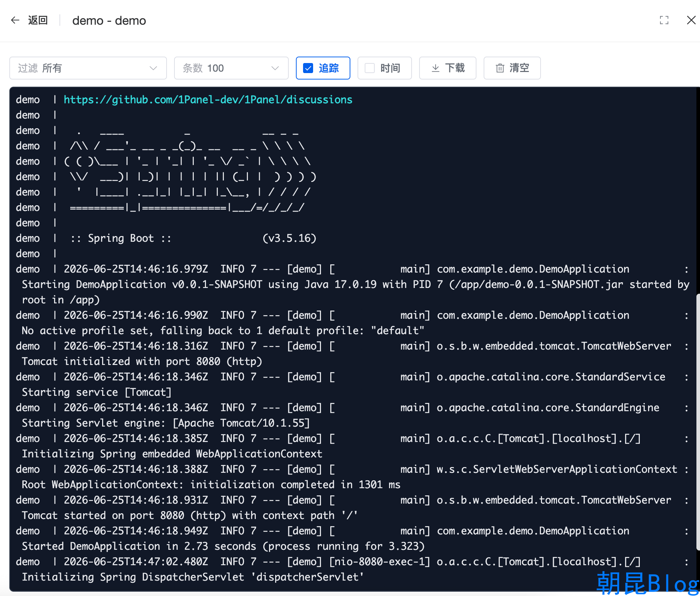This screenshot has height=596, width=700.
Task: Click the 'demo - demo' title text
Action: pos(109,20)
